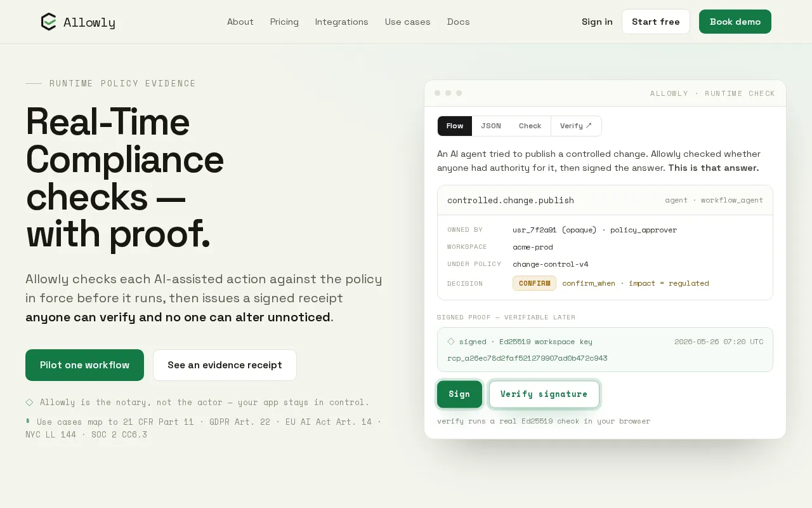Click the diamond icon beside 'signed'
Viewport: 812px width, 508px height.
click(451, 342)
